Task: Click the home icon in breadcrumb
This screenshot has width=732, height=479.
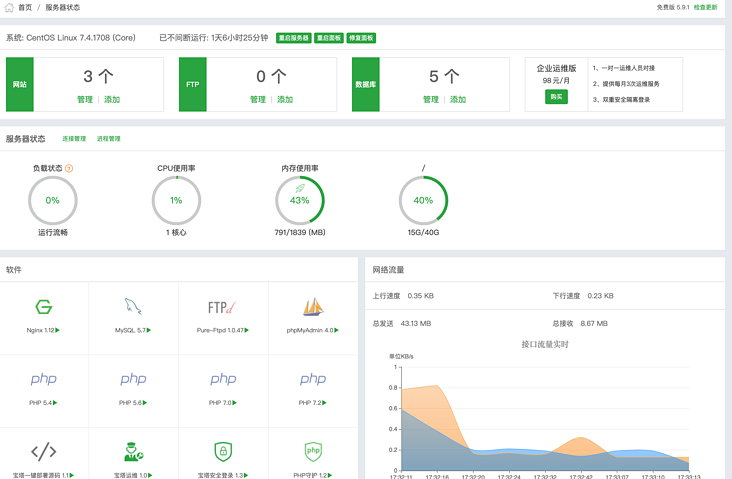Action: coord(10,7)
